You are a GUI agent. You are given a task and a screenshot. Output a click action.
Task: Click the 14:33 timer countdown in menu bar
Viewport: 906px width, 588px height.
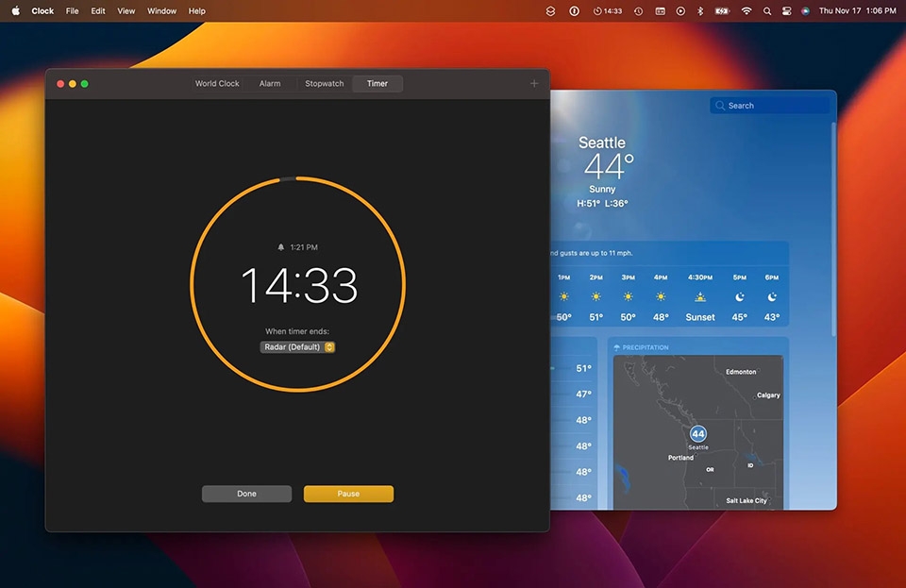[596, 11]
